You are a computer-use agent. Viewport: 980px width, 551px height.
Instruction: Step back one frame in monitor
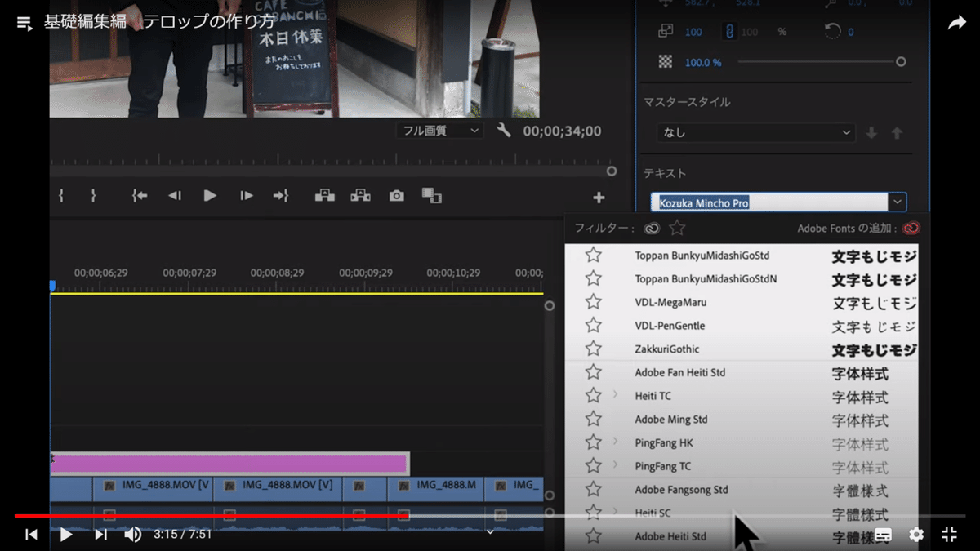tap(174, 196)
